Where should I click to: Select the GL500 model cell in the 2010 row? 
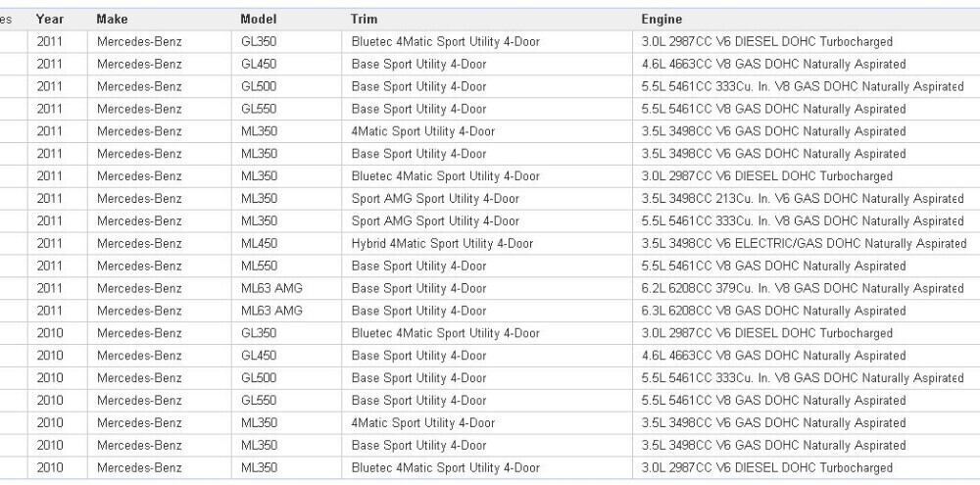pyautogui.click(x=260, y=378)
